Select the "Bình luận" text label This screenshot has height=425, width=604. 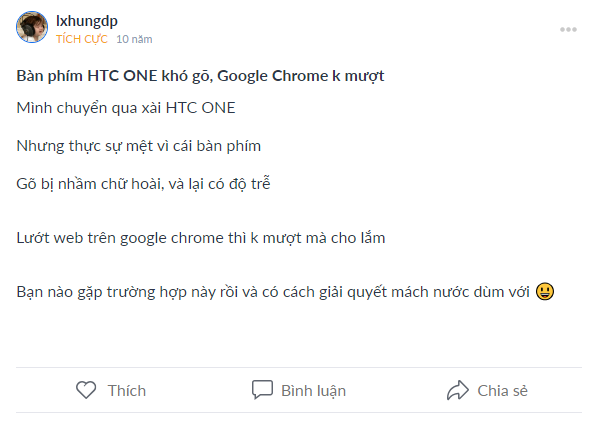(x=314, y=391)
